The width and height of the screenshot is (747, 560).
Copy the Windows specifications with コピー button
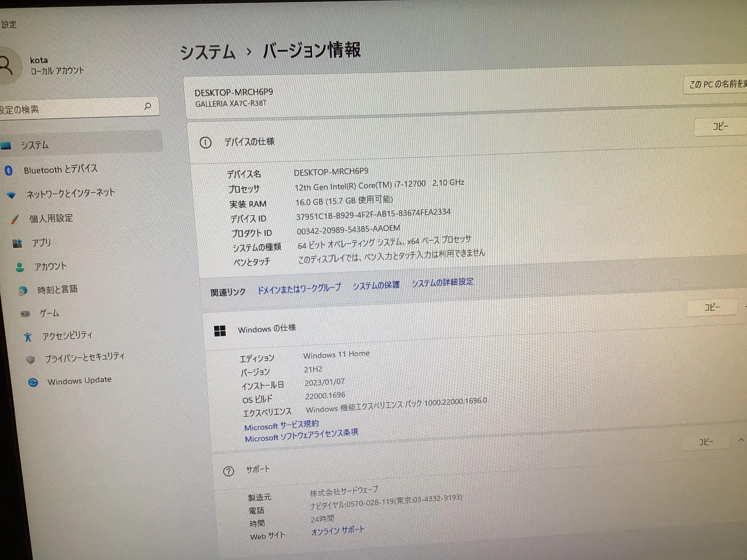tap(712, 307)
